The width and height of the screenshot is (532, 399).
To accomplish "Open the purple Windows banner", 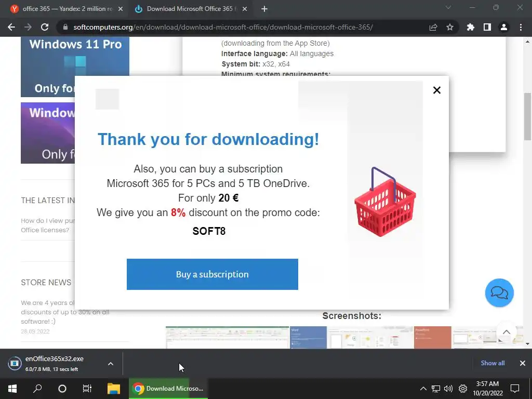I will 48,133.
